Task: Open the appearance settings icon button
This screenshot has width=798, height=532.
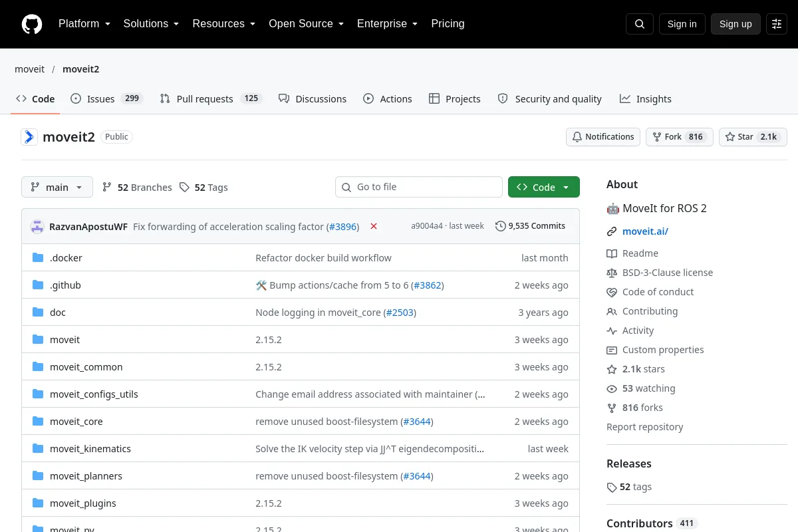Action: coord(777,24)
